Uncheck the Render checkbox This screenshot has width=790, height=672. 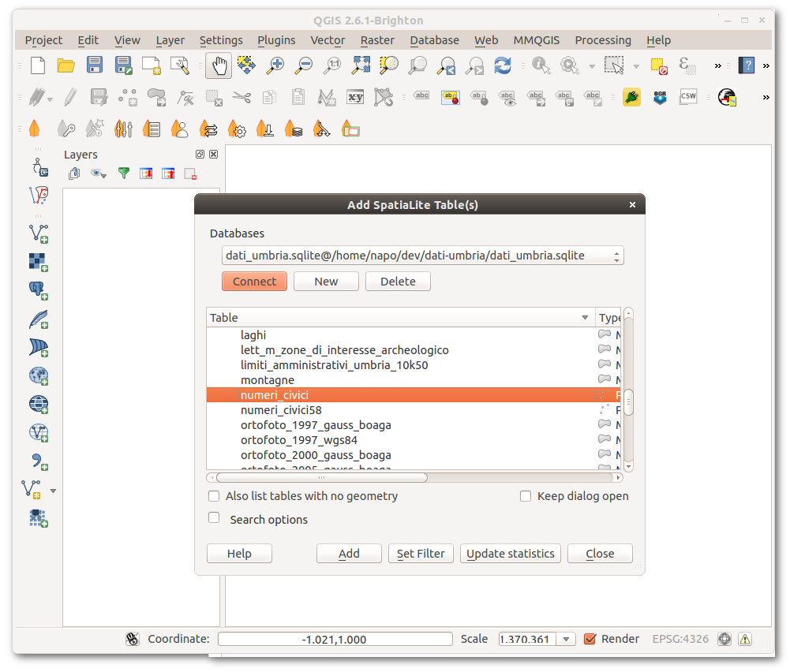click(590, 639)
